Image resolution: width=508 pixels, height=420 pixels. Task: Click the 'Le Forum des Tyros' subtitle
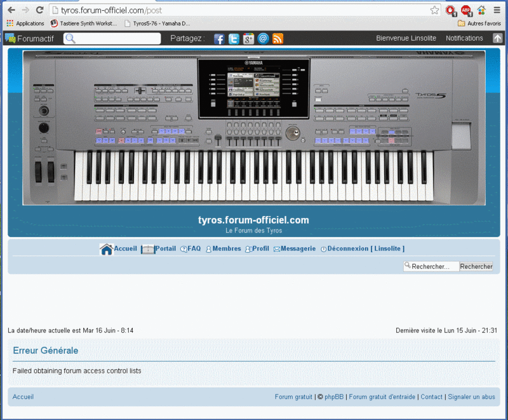pyautogui.click(x=253, y=231)
